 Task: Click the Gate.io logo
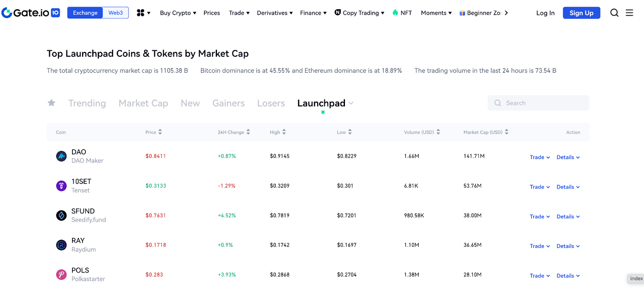(x=31, y=13)
